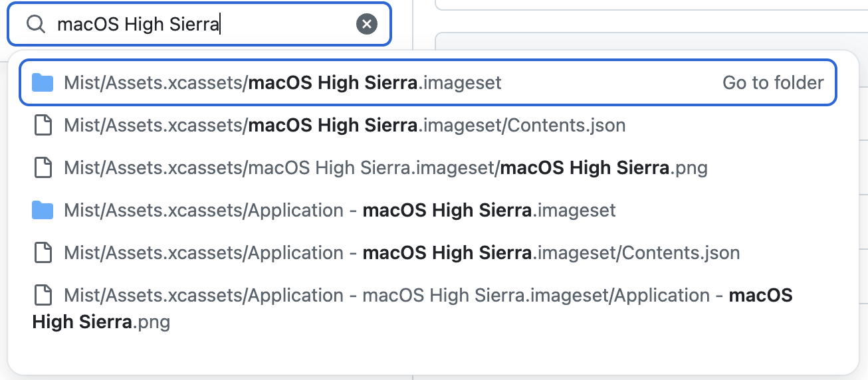The image size is (868, 380).
Task: Click file icon for Application imageset Contents.json
Action: coord(43,252)
